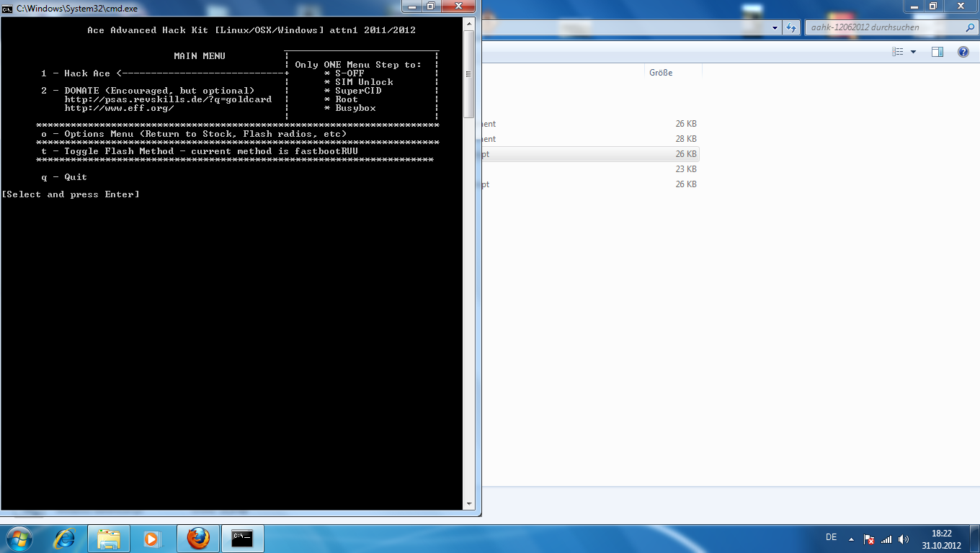Show hidden system tray icons
The height and width of the screenshot is (553, 980).
coord(851,539)
